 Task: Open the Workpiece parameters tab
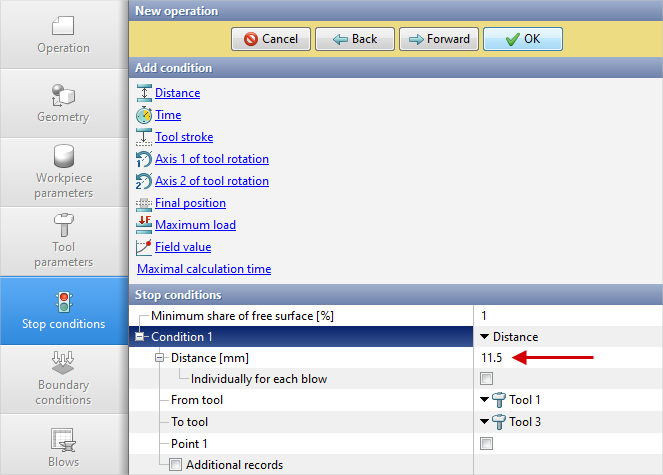pyautogui.click(x=63, y=172)
